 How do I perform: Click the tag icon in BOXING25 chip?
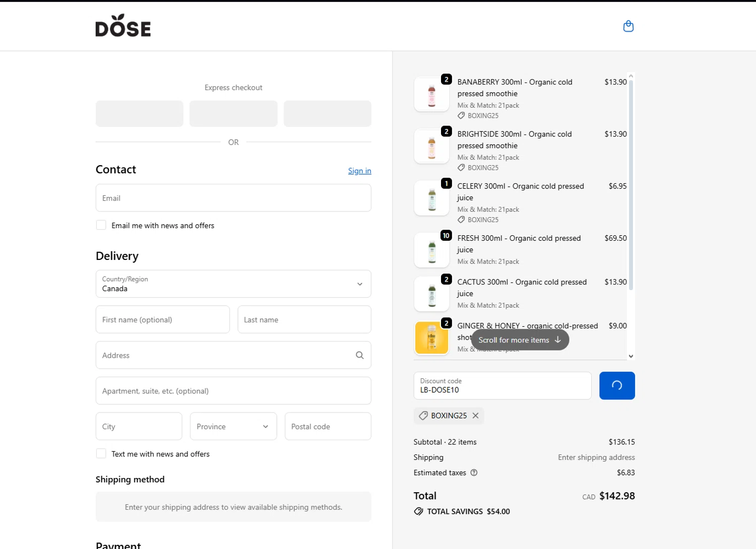(423, 416)
